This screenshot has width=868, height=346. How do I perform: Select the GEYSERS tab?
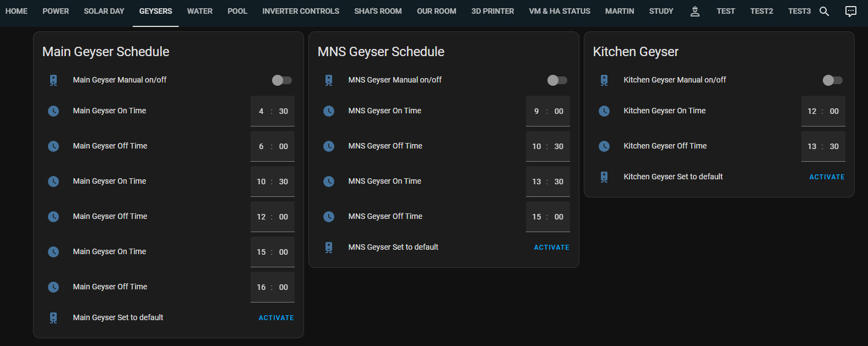point(156,11)
